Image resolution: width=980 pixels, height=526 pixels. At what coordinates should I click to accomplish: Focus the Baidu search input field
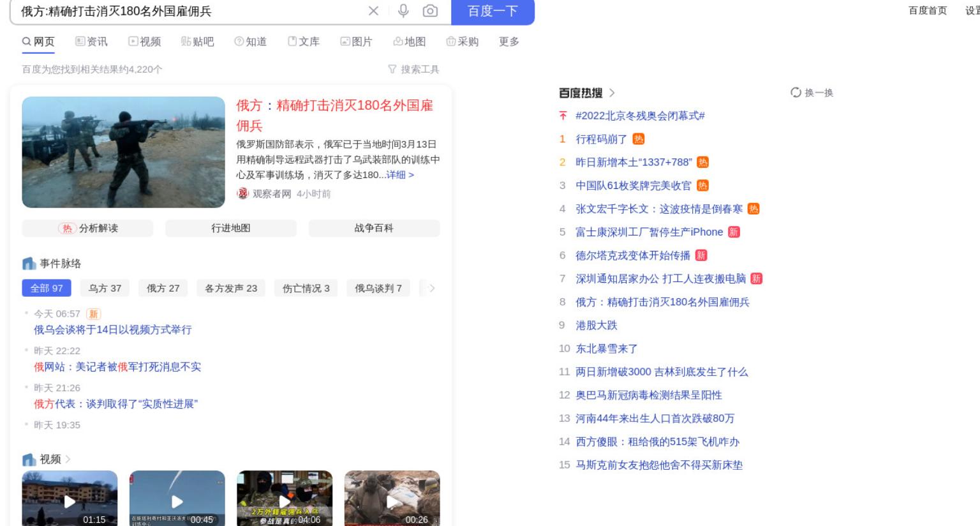[191, 11]
